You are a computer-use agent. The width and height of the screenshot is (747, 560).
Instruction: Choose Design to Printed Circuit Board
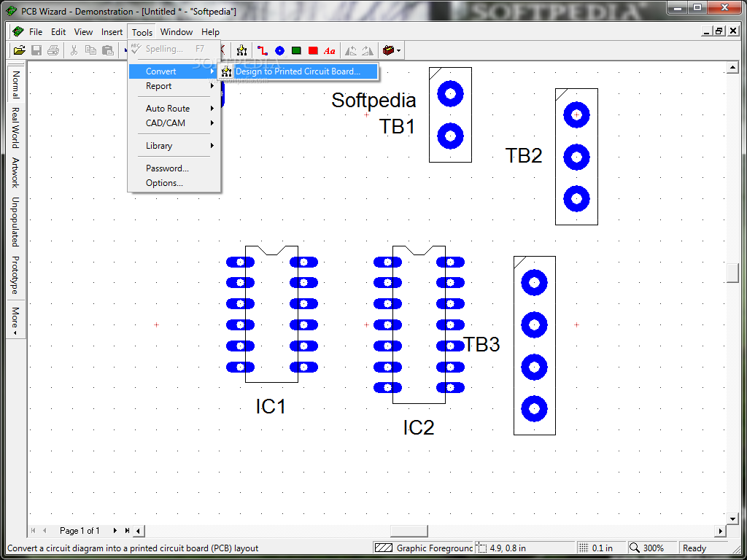[298, 71]
